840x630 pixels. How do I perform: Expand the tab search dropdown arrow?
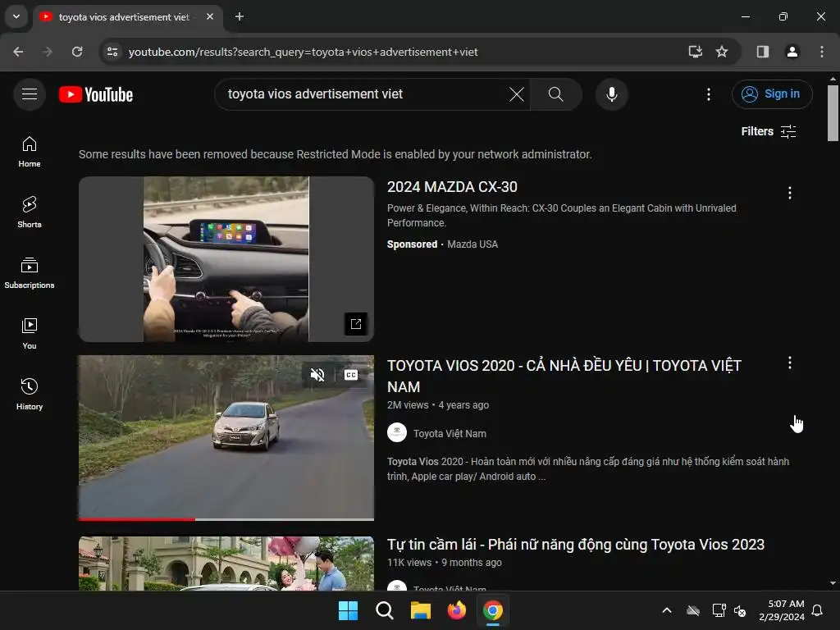coord(16,16)
